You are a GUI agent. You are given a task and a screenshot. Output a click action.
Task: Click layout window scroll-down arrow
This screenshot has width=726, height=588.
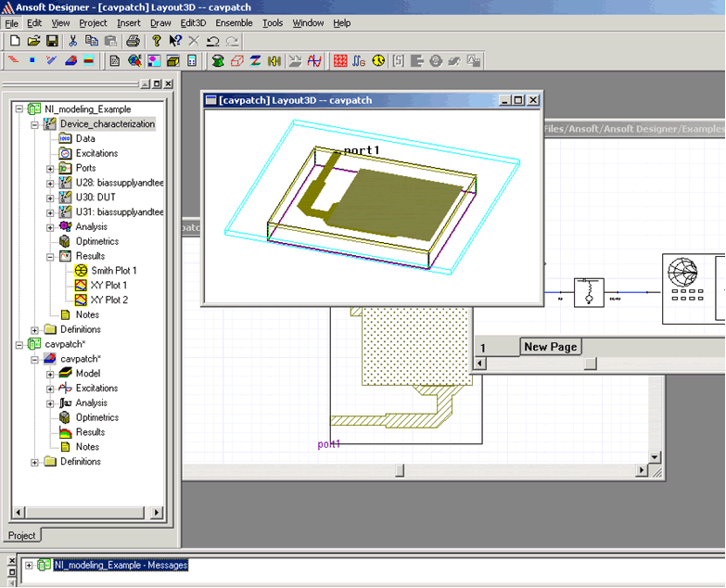pyautogui.click(x=655, y=457)
